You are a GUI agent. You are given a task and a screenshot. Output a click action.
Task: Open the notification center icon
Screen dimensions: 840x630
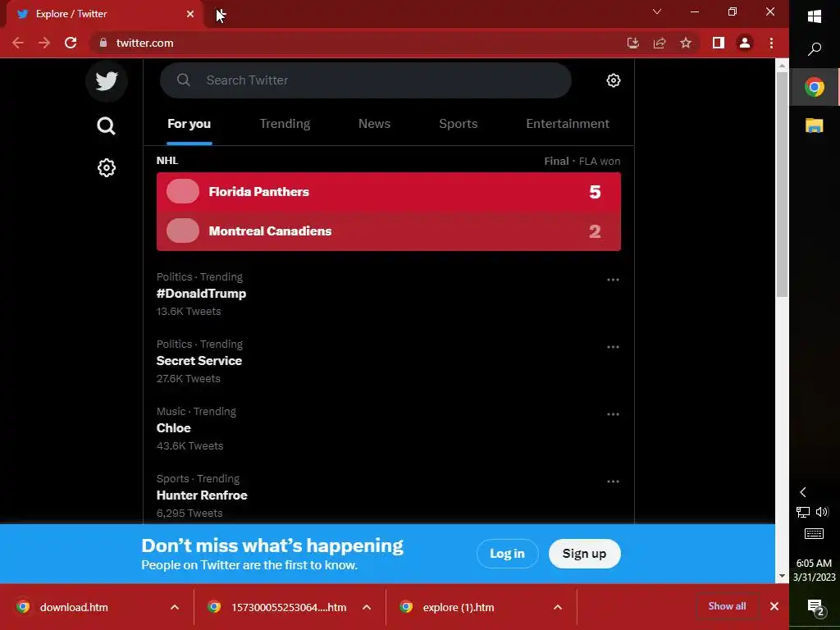[815, 607]
